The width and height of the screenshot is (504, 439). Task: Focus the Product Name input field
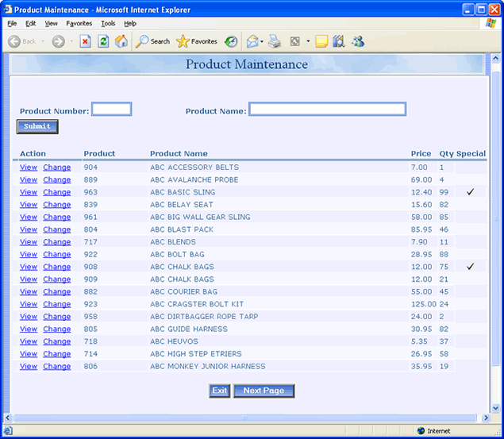click(328, 109)
